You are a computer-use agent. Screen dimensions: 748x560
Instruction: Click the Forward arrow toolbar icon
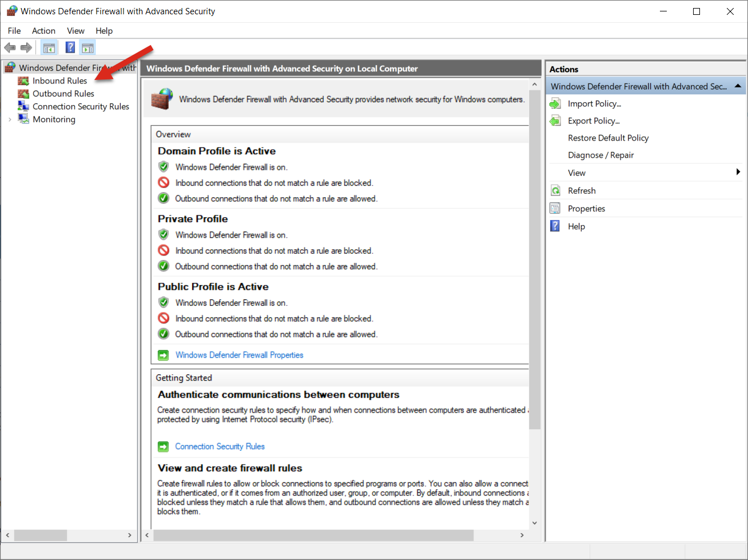[26, 47]
